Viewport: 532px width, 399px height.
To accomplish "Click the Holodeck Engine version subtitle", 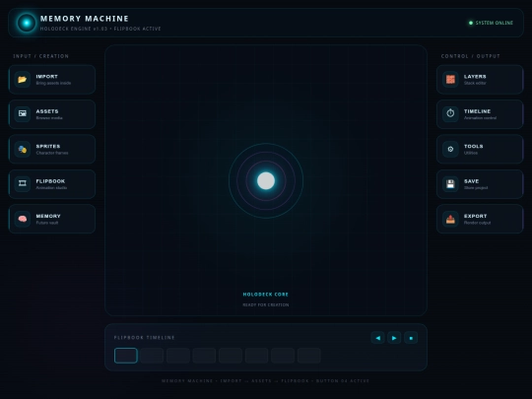I will pos(100,29).
